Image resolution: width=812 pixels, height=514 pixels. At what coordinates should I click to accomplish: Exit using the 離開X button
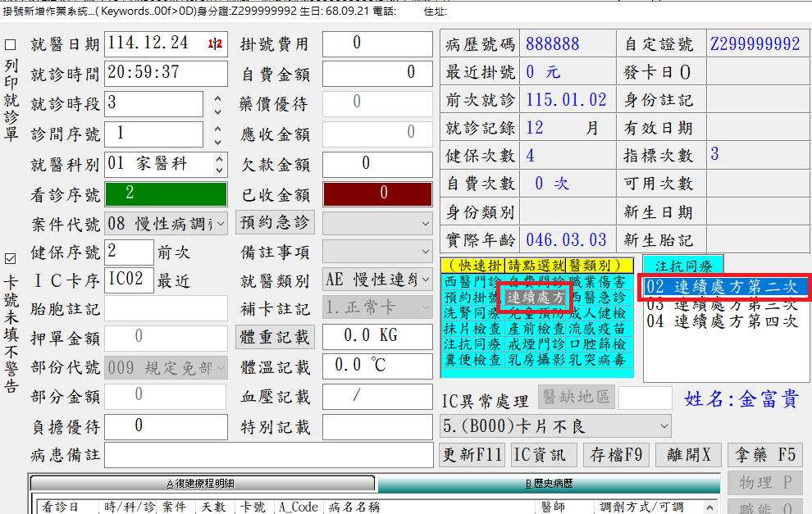tap(687, 454)
